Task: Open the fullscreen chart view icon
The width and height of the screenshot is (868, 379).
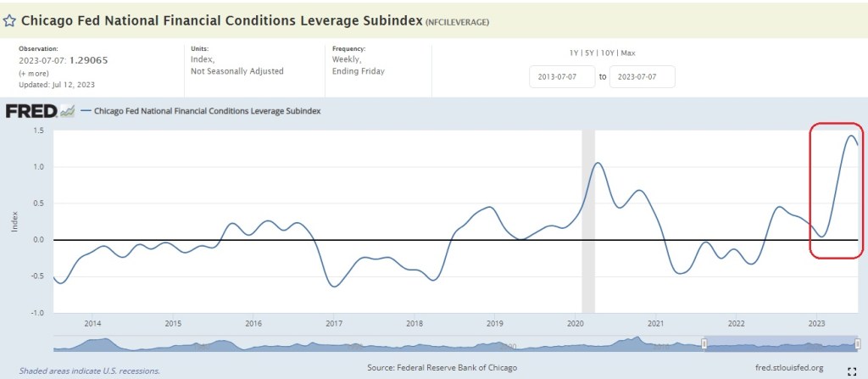Action: pyautogui.click(x=852, y=371)
